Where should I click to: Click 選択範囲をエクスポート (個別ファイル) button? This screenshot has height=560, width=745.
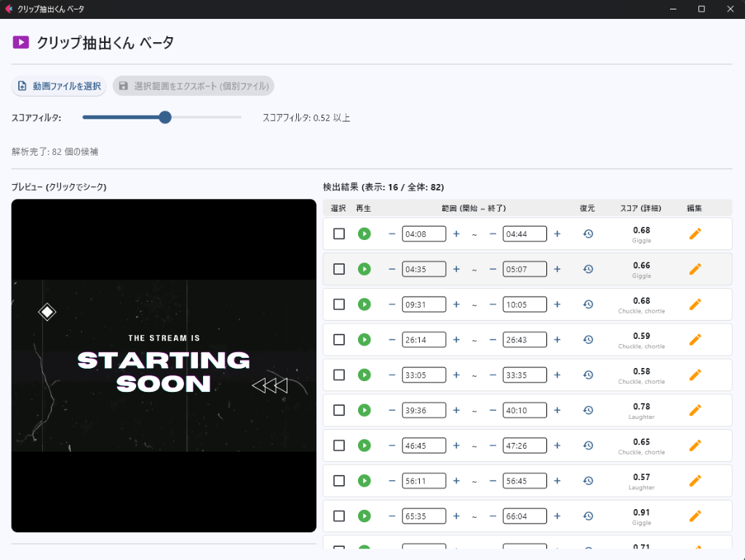(194, 86)
